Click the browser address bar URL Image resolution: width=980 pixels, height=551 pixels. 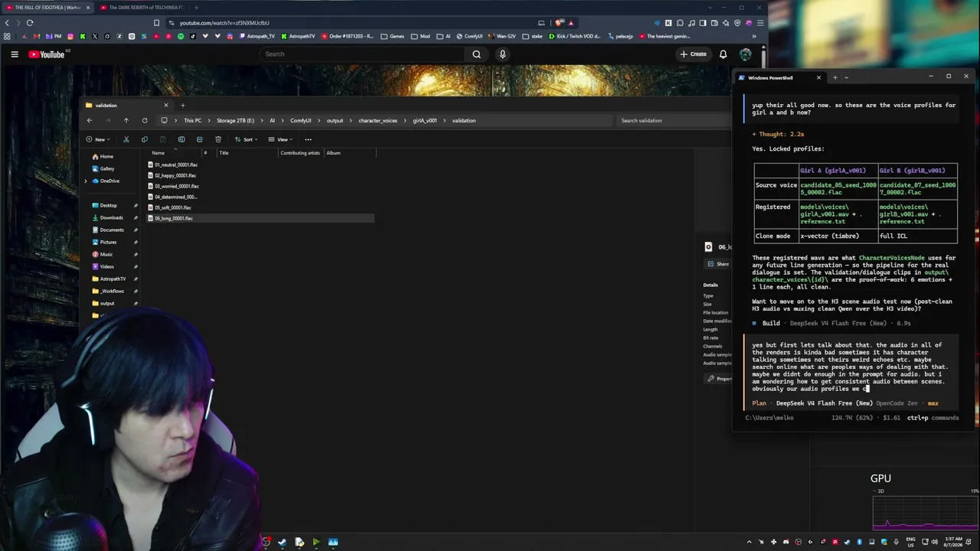[x=224, y=23]
